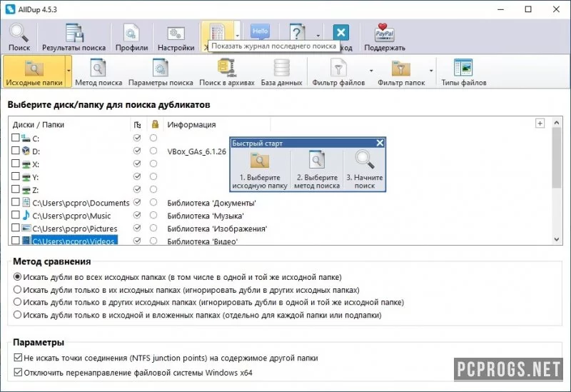571x392 pixels.
Task: Close the Быстрый старт popup
Action: (380, 143)
